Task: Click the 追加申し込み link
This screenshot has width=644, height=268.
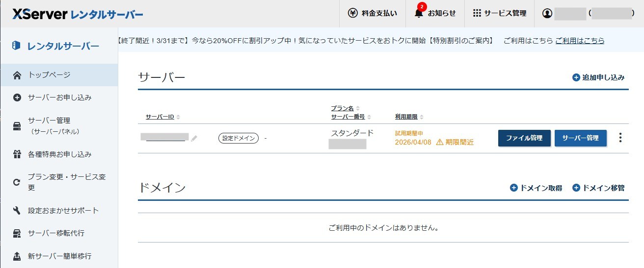Action: click(598, 77)
